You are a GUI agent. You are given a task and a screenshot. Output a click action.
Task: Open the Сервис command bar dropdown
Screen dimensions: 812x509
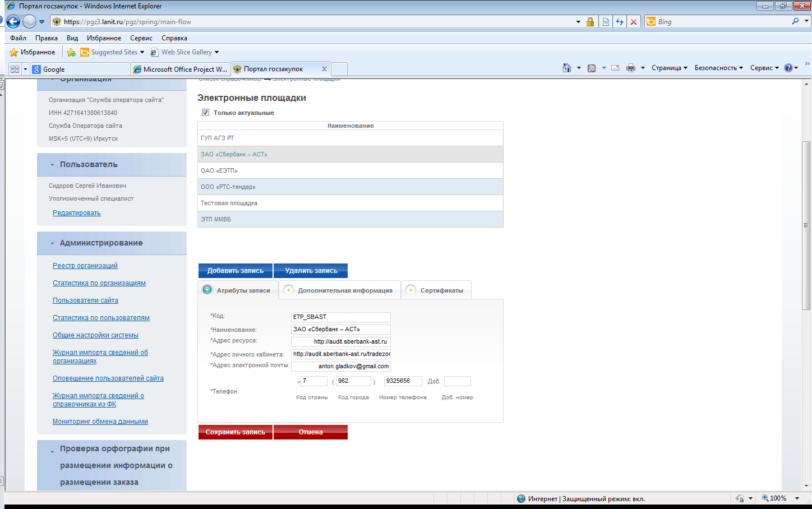765,68
